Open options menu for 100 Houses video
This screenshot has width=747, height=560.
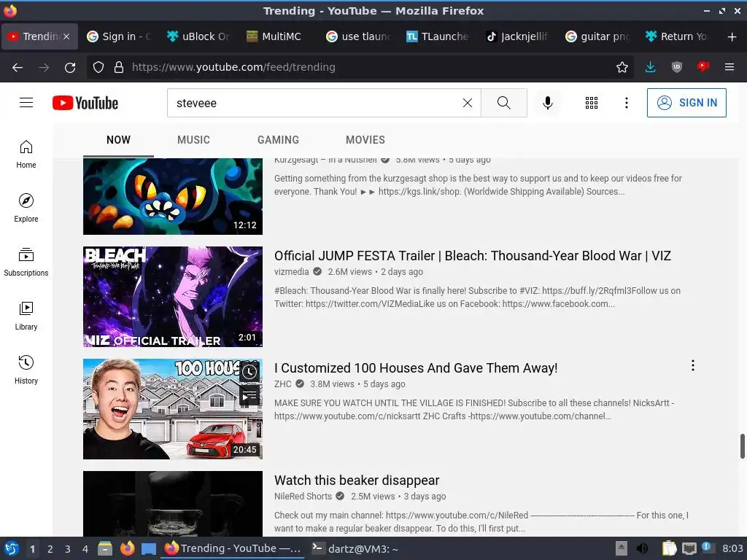[693, 365]
